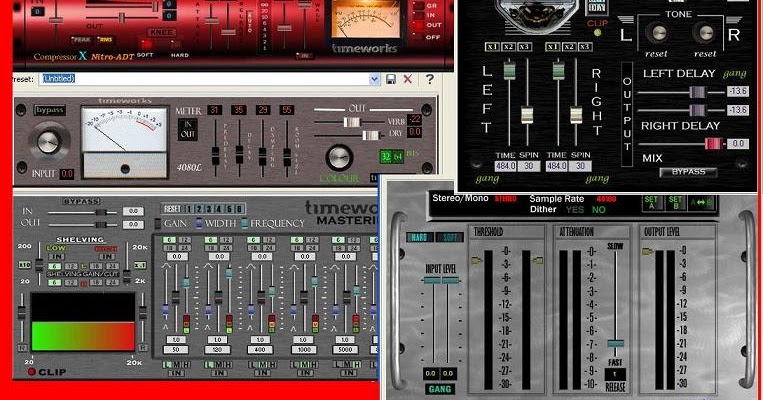Open the Preset combo box dropdown arrow
This screenshot has width=763, height=400.
[374, 79]
